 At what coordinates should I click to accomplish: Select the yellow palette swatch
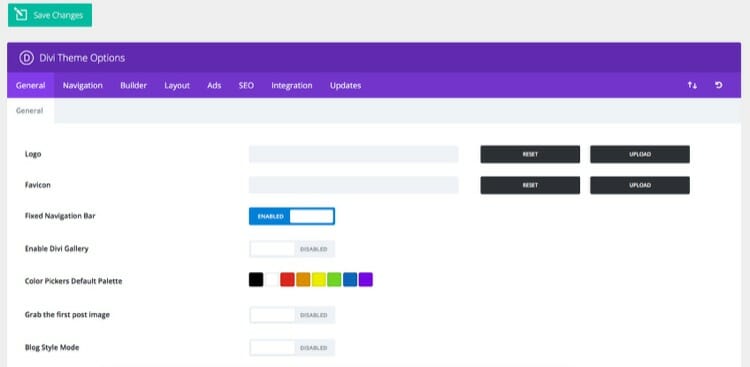319,280
